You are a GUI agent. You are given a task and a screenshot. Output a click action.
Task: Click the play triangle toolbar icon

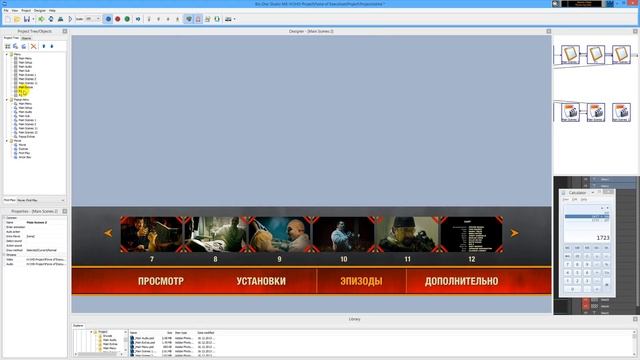coord(70,19)
